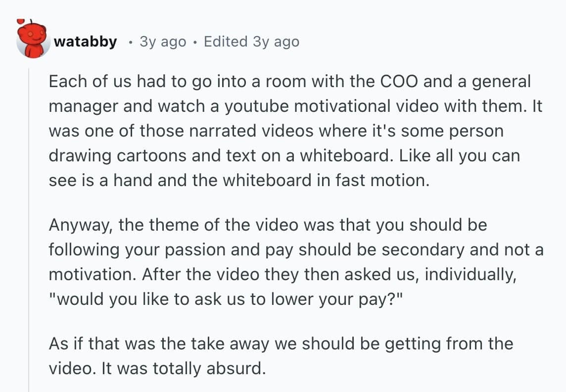Image resolution: width=566 pixels, height=392 pixels.
Task: Click watabby's red Snoo avatar
Action: [33, 40]
